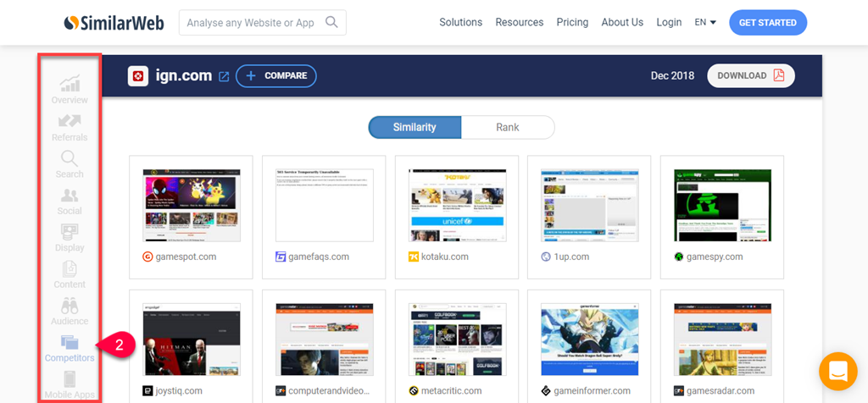Open the kotaku.com site link

(x=444, y=257)
